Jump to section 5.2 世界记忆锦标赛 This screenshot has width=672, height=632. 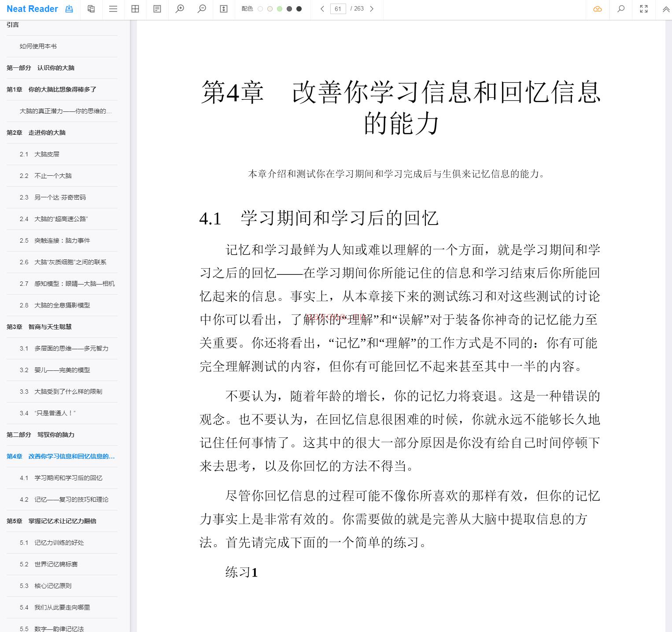click(x=49, y=564)
